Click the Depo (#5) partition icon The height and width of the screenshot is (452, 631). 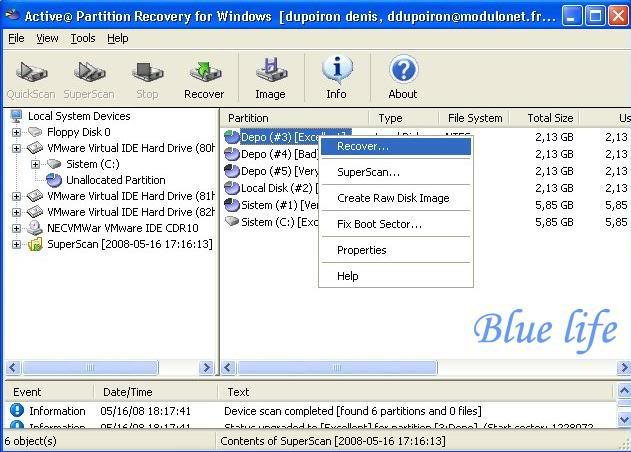click(x=232, y=171)
